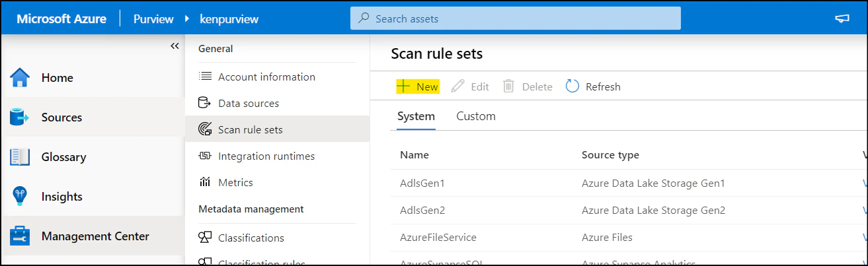Image resolution: width=868 pixels, height=266 pixels.
Task: Click the Scan rule sets radar icon
Action: coord(205,129)
